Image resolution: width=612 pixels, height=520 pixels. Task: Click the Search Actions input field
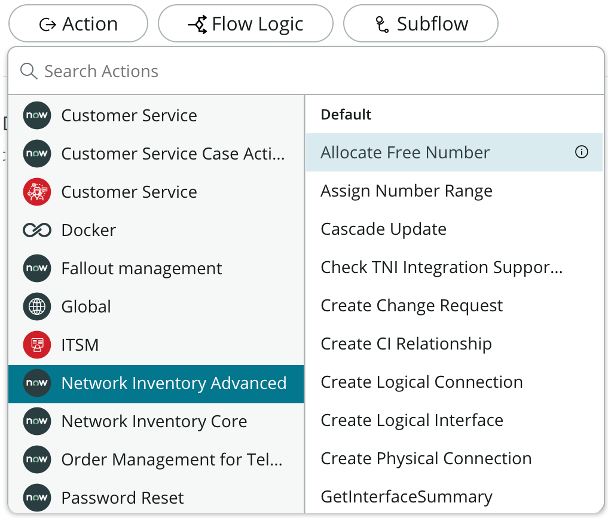[x=306, y=71]
